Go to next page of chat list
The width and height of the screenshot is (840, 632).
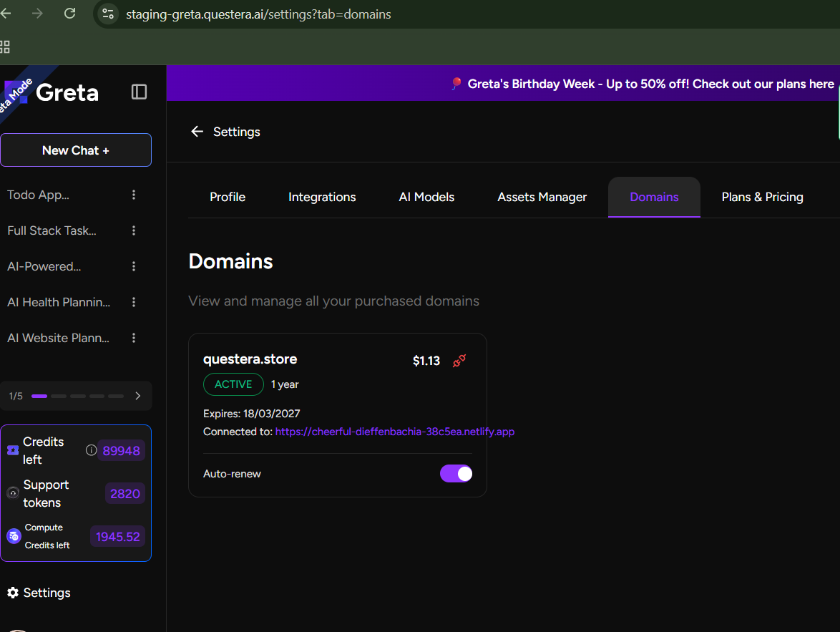(x=137, y=396)
